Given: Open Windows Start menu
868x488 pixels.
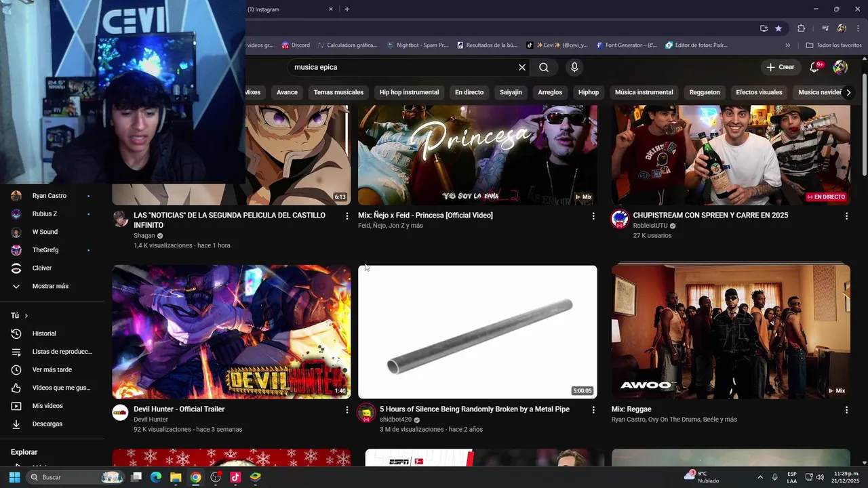Looking at the screenshot, I should click(x=14, y=477).
